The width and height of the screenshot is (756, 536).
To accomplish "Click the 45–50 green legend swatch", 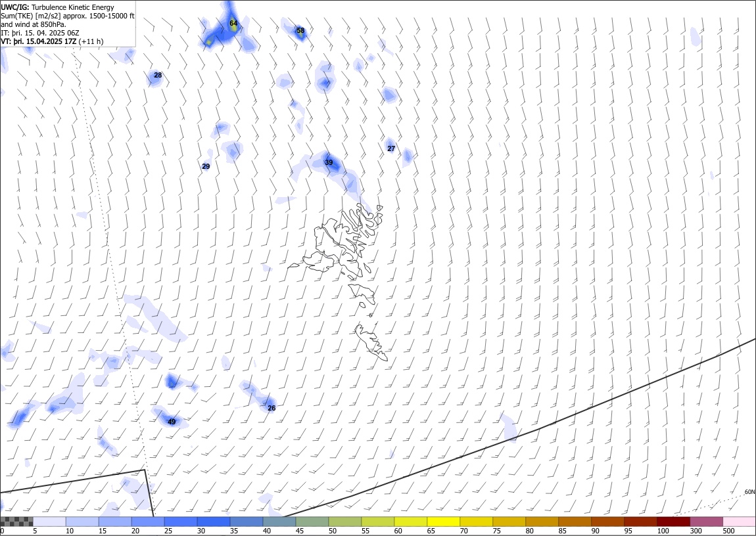I will click(x=312, y=522).
